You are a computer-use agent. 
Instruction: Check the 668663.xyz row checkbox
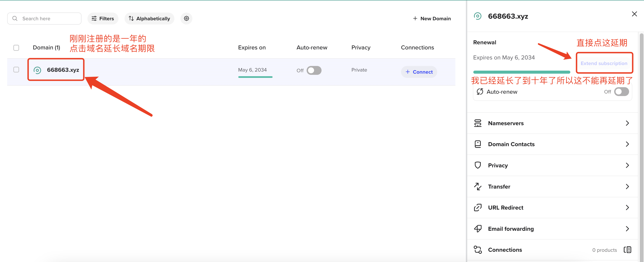coord(16,70)
